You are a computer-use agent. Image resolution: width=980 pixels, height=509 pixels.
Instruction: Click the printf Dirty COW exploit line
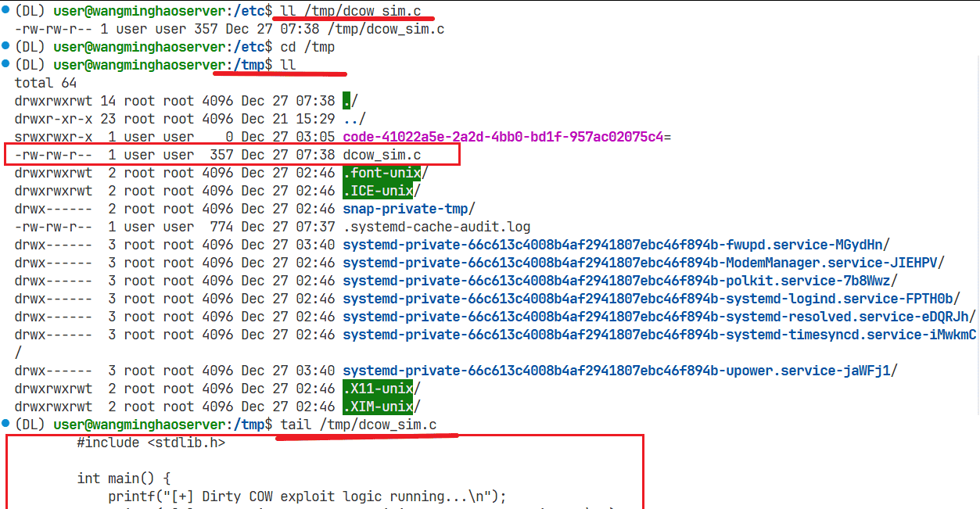[307, 496]
